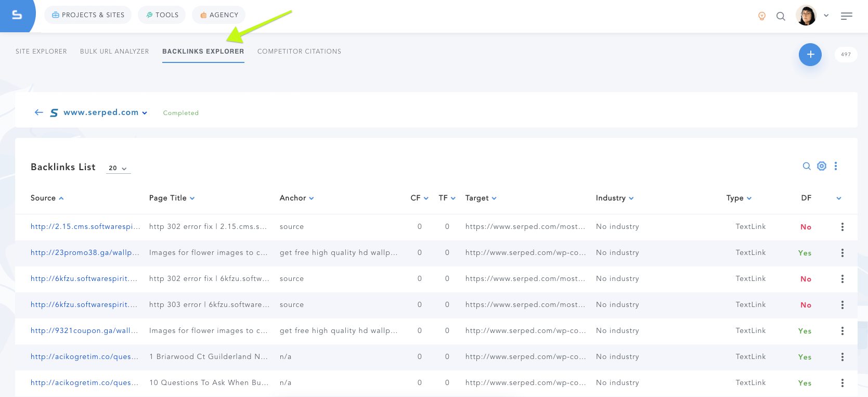
Task: Click the 23promo38 row target URL
Action: (525, 253)
